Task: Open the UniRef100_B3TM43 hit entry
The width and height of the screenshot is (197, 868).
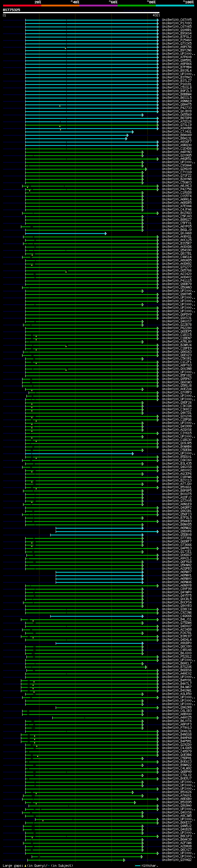Action: pyautogui.click(x=177, y=78)
